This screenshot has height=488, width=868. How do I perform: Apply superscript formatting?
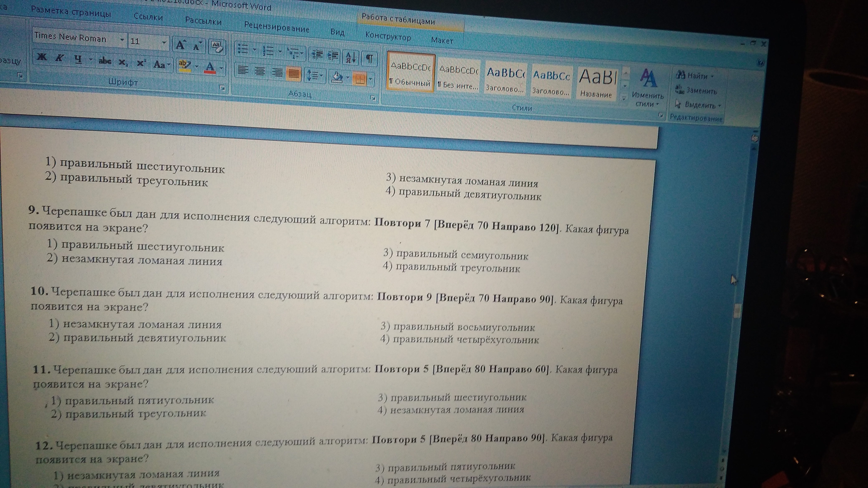pyautogui.click(x=141, y=63)
